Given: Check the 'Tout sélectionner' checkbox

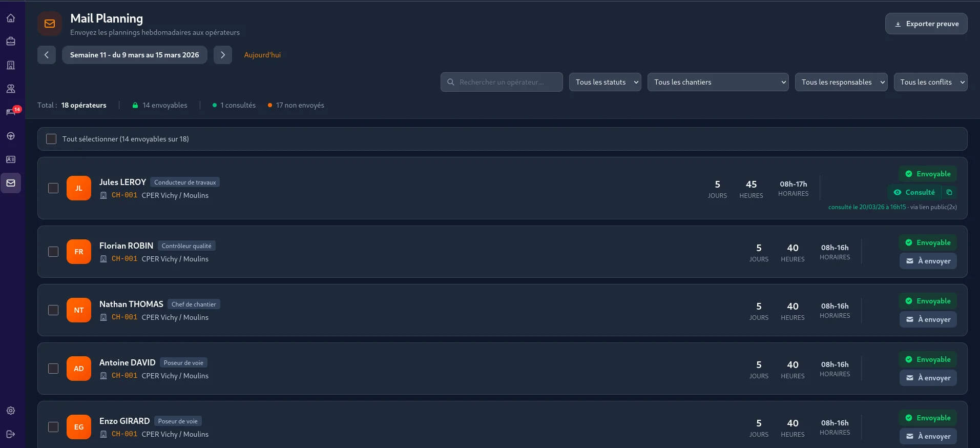Looking at the screenshot, I should point(51,139).
